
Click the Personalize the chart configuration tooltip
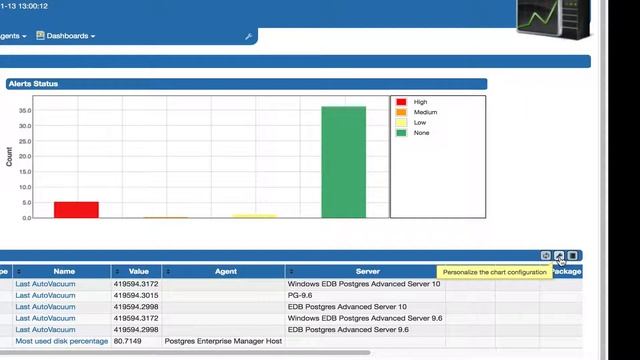(x=494, y=272)
